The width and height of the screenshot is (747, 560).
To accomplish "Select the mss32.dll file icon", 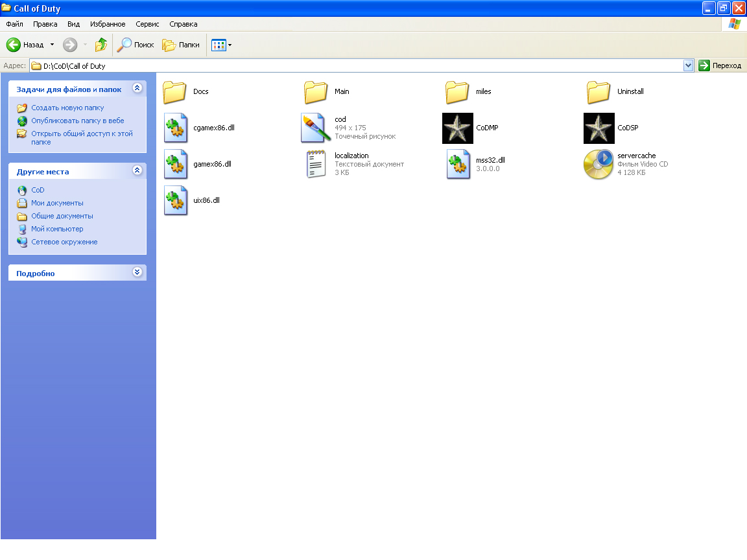I will [x=458, y=164].
